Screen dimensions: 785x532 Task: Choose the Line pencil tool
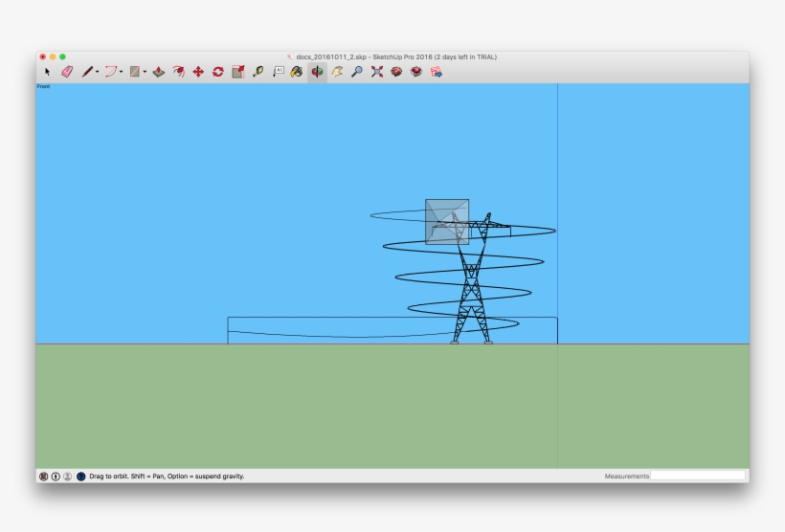87,72
